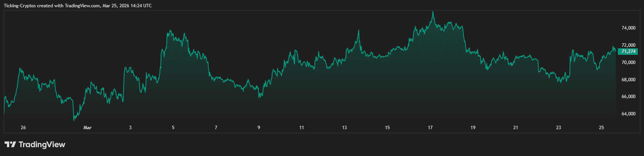Click the lowest price dip on chart
This screenshot has width=644, height=156.
74,120
